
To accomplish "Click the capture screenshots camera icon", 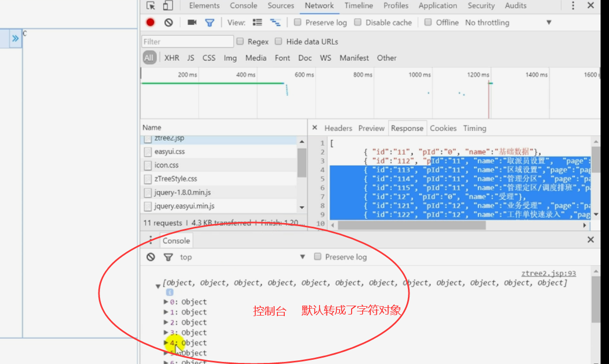I will 192,23.
